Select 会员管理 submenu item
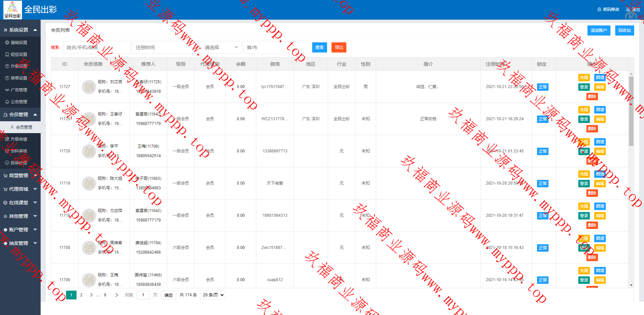 [24, 127]
